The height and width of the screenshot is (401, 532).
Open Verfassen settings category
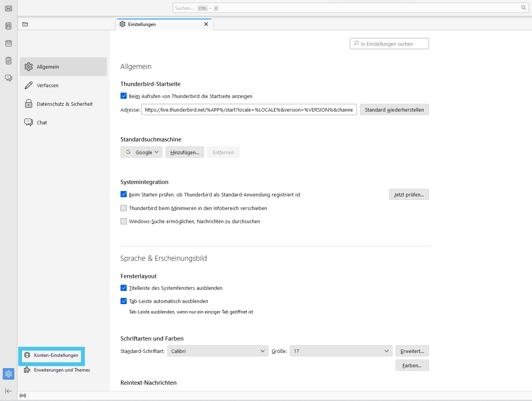64,85
